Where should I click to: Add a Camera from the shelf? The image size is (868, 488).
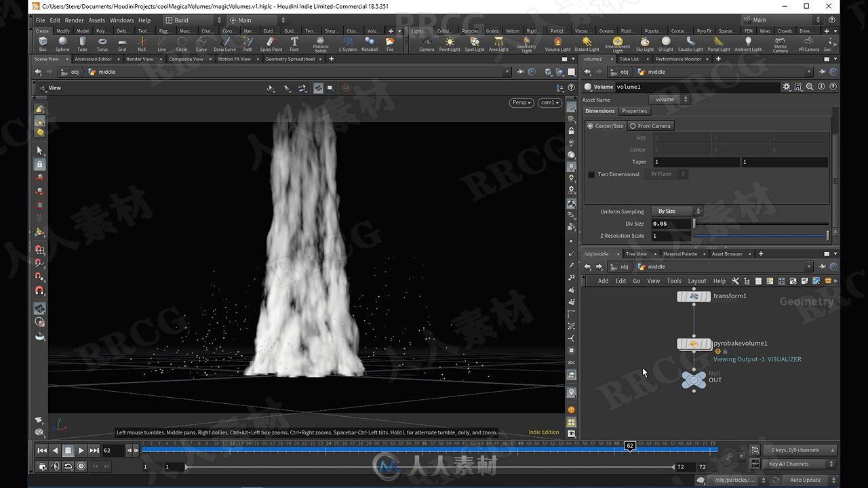tap(427, 44)
